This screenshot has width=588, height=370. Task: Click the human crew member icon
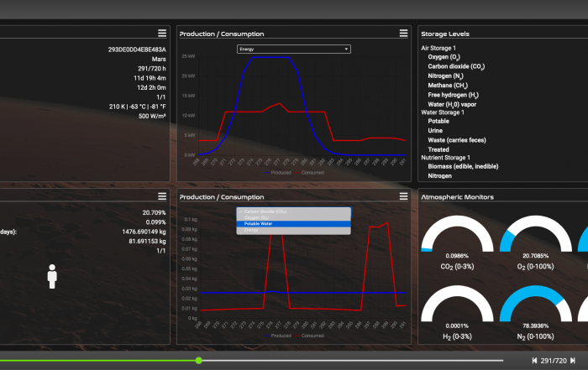tap(52, 277)
